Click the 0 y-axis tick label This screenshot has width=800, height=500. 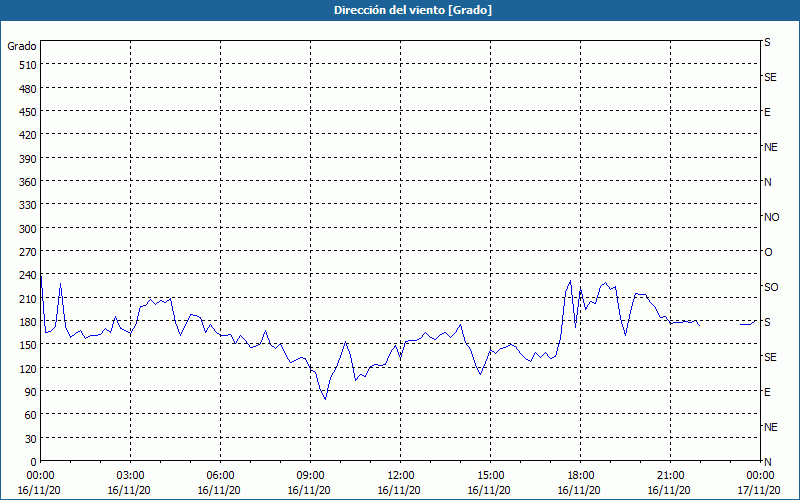[34, 462]
